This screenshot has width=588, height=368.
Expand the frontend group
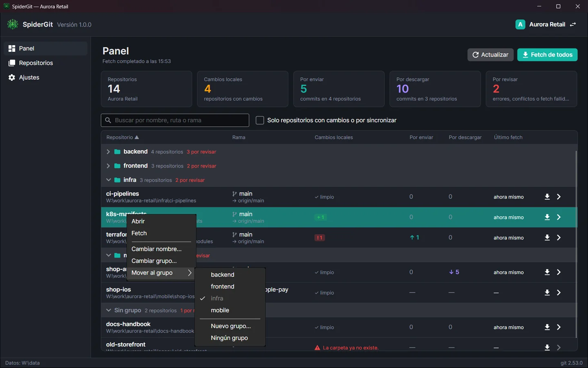pyautogui.click(x=108, y=166)
